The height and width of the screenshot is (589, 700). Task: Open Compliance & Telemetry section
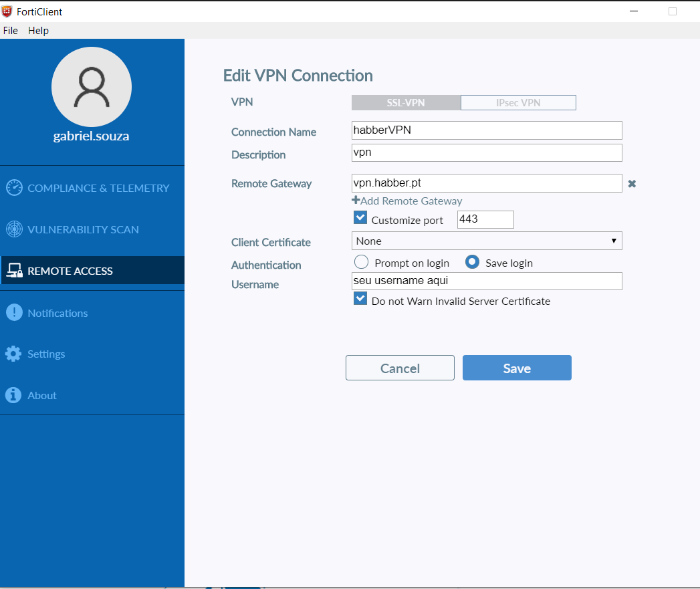pyautogui.click(x=99, y=188)
